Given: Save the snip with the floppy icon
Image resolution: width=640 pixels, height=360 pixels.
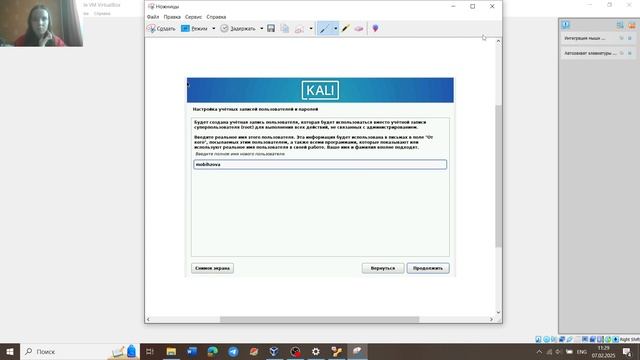Looking at the screenshot, I should [271, 29].
